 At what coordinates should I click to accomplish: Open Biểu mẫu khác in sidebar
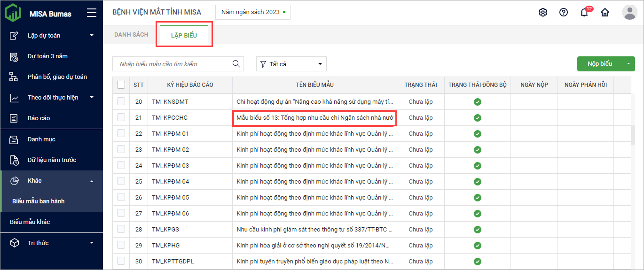(x=30, y=222)
